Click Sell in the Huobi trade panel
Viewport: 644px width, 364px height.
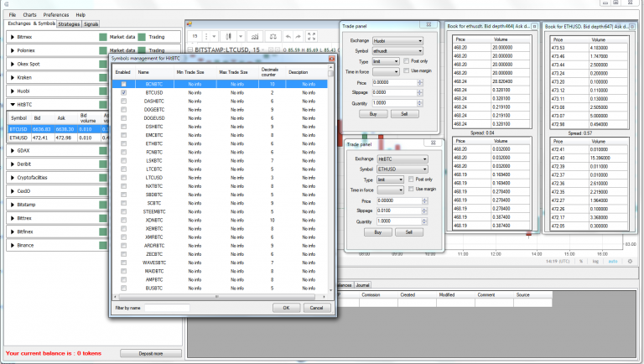[x=404, y=114]
